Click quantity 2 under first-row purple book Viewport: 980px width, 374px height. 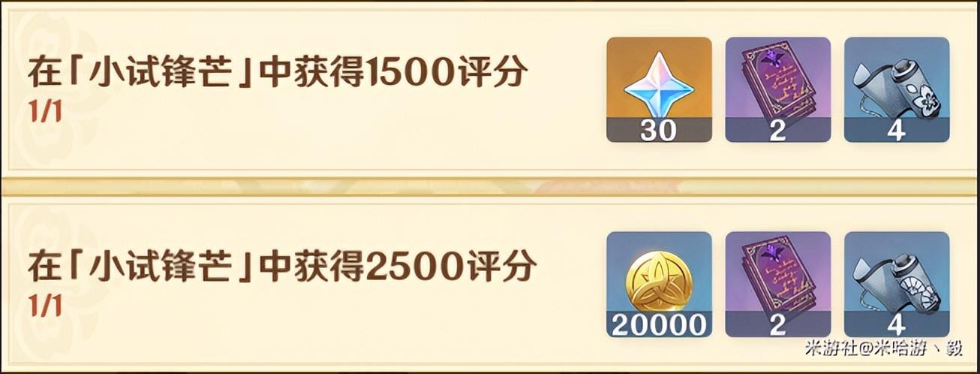(x=777, y=131)
